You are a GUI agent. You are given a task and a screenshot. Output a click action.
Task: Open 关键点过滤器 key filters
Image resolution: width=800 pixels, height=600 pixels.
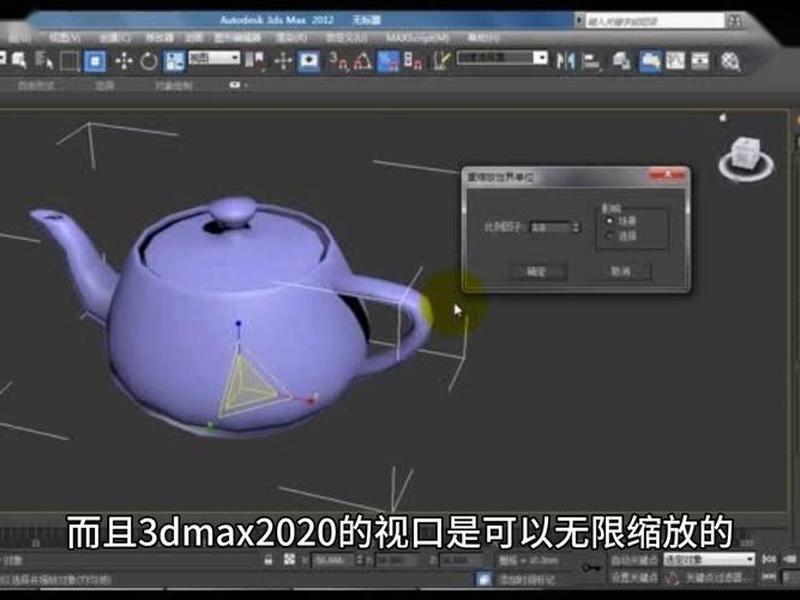718,578
